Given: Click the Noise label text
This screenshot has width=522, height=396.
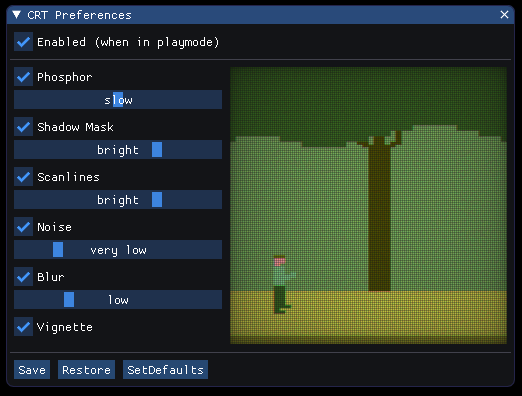Looking at the screenshot, I should [x=54, y=227].
